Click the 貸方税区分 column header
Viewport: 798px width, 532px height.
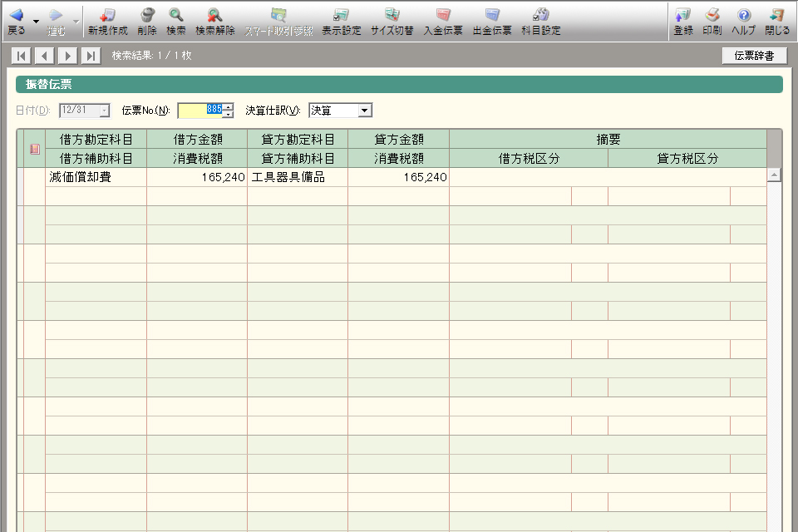[x=687, y=158]
